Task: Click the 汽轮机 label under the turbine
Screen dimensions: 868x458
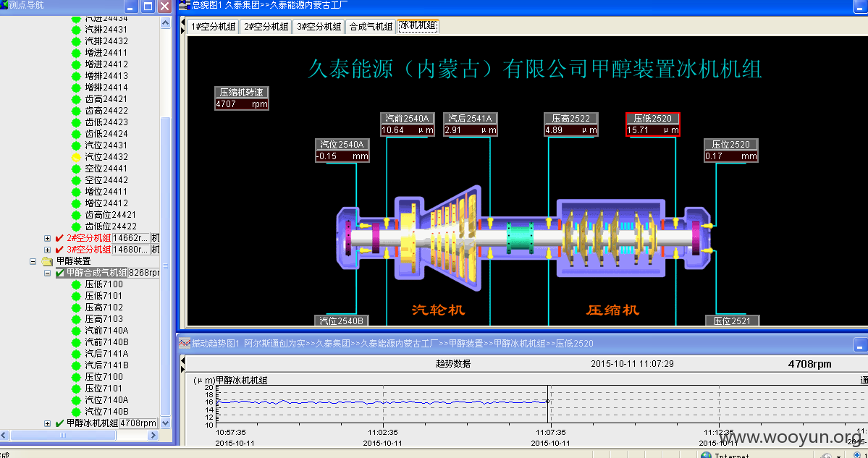Action: (x=439, y=310)
